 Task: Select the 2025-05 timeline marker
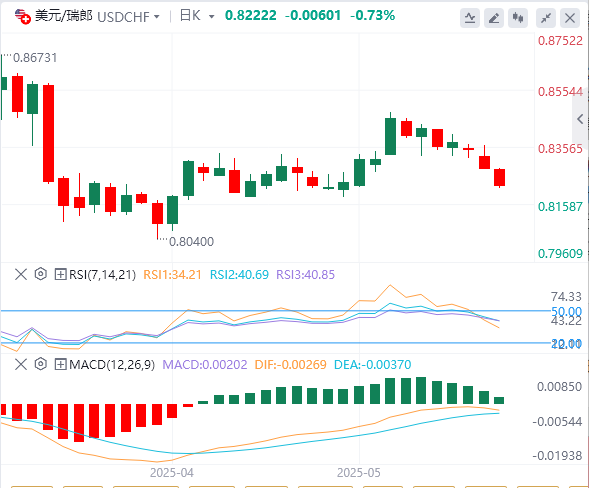tap(359, 472)
